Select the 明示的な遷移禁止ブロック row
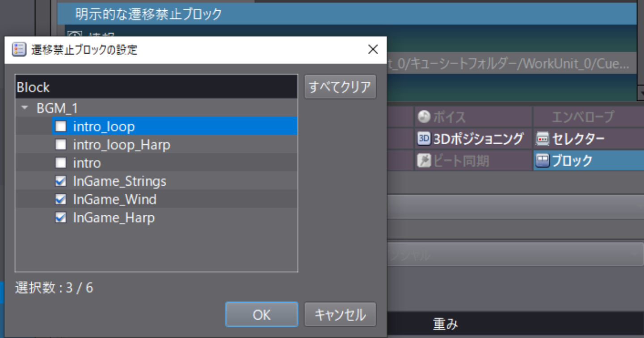Viewport: 644px width, 338px height. click(347, 14)
